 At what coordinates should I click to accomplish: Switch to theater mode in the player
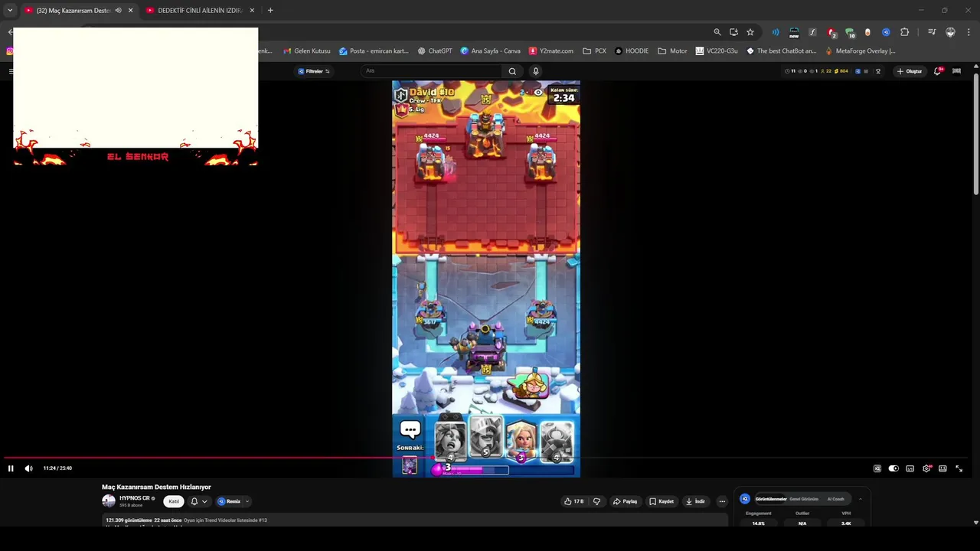tap(942, 468)
